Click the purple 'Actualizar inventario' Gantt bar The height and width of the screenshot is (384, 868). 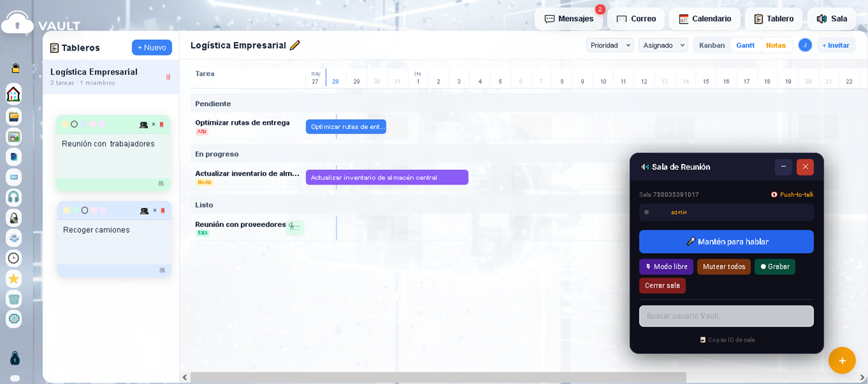(387, 177)
